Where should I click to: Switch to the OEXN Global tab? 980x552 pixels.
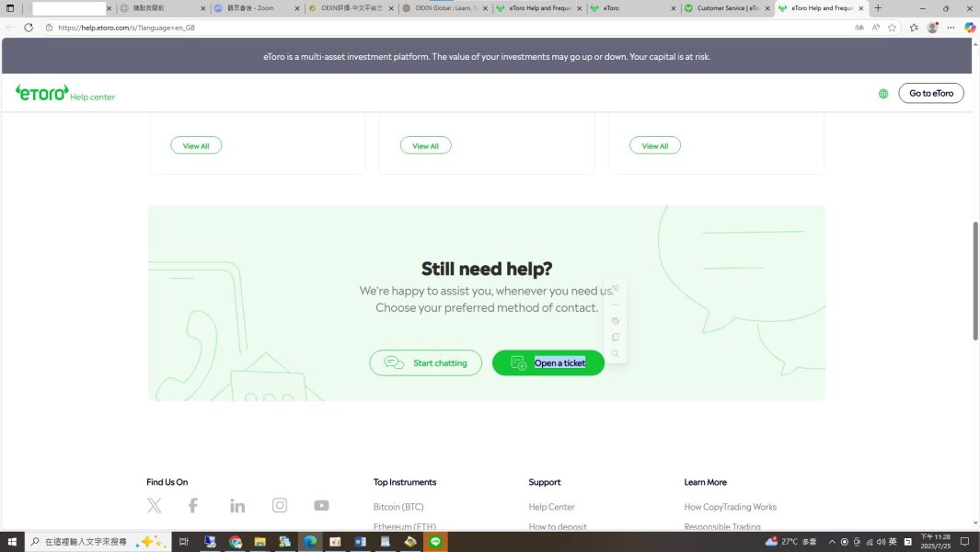[x=444, y=8]
